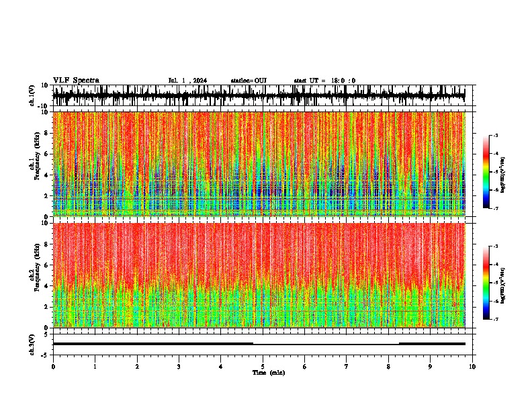The image size is (532, 411).
Task: Click the ch.1 spectrogram panel
Action: coord(263,164)
